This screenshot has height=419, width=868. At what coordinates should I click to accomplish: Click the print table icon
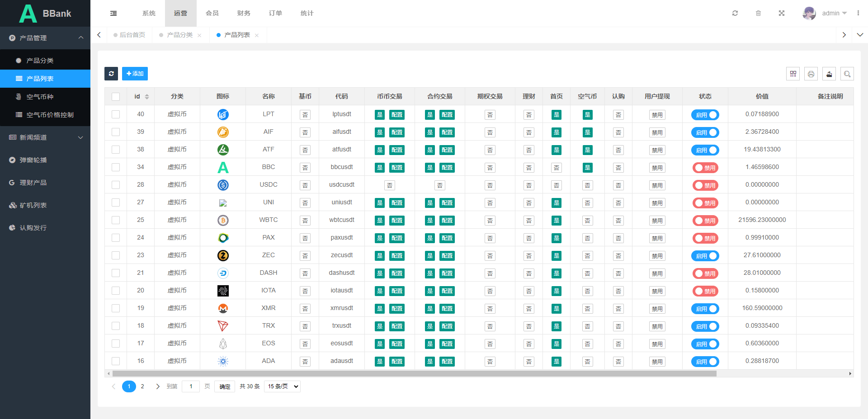(811, 74)
